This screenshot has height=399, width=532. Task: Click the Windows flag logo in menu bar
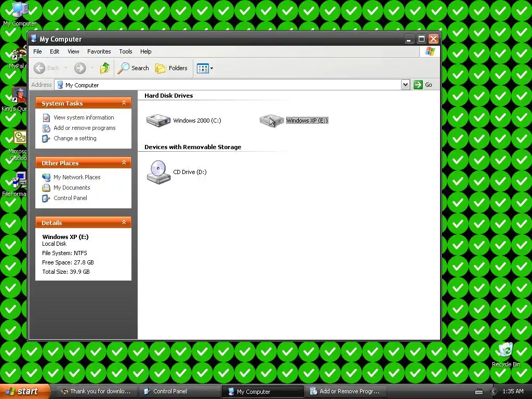tap(430, 51)
